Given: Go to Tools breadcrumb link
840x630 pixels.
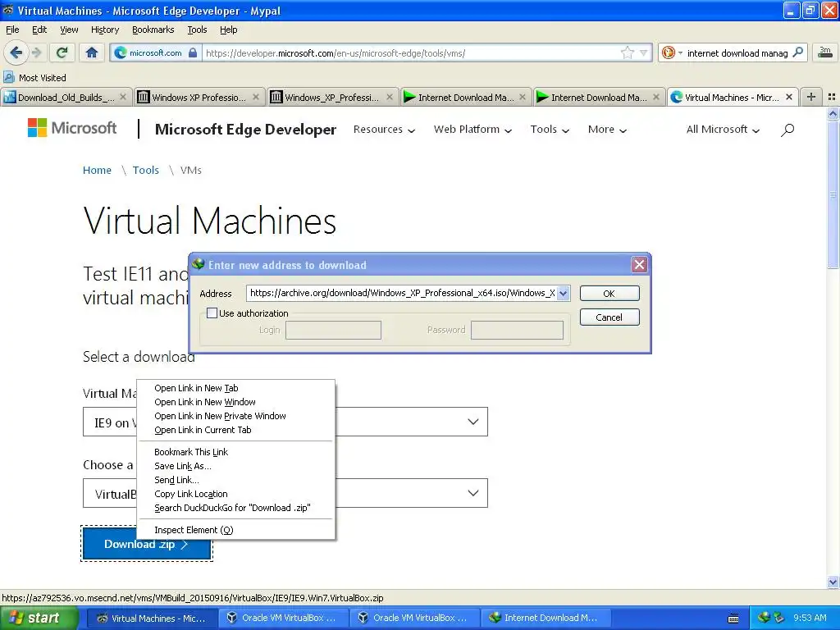Looking at the screenshot, I should click(146, 170).
